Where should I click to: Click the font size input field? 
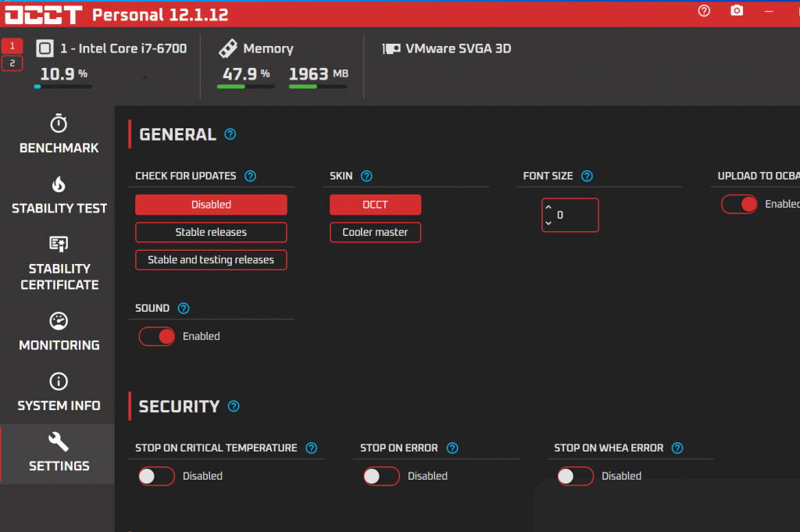click(x=575, y=215)
